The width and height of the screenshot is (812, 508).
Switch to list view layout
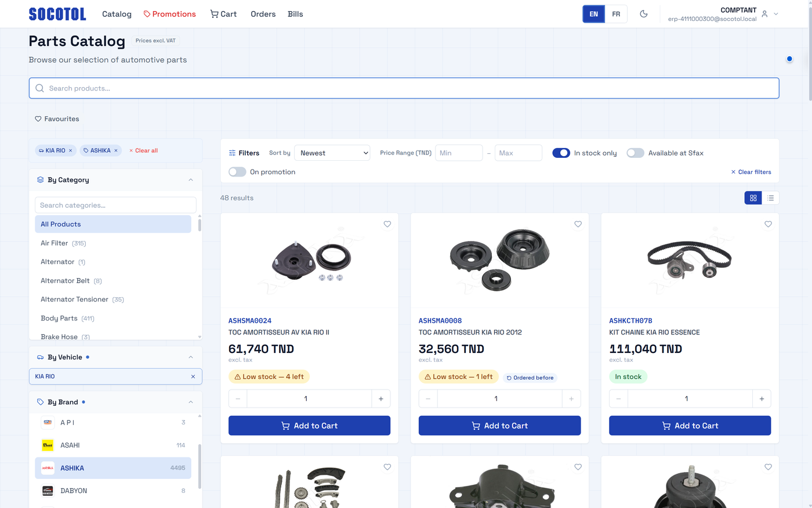(770, 198)
